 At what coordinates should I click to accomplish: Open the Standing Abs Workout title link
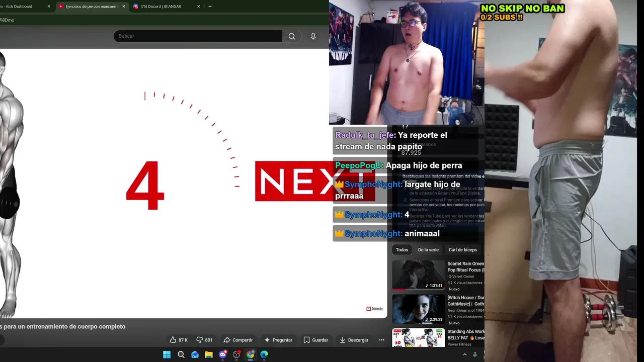pos(466,335)
